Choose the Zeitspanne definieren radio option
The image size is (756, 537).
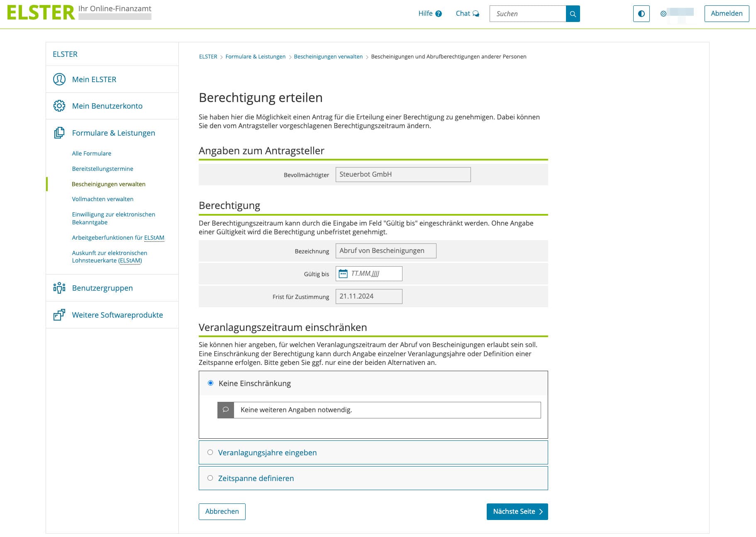click(x=210, y=478)
